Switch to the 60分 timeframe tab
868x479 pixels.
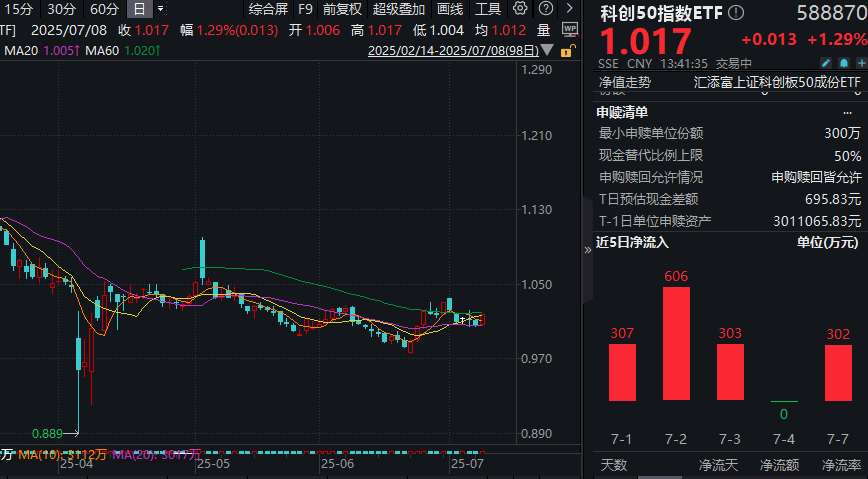tap(103, 9)
